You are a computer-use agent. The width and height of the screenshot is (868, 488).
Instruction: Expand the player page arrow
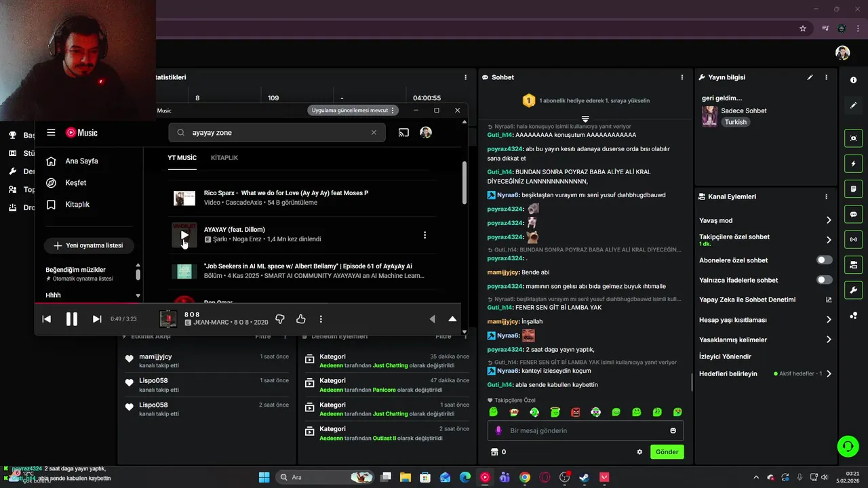pos(452,319)
